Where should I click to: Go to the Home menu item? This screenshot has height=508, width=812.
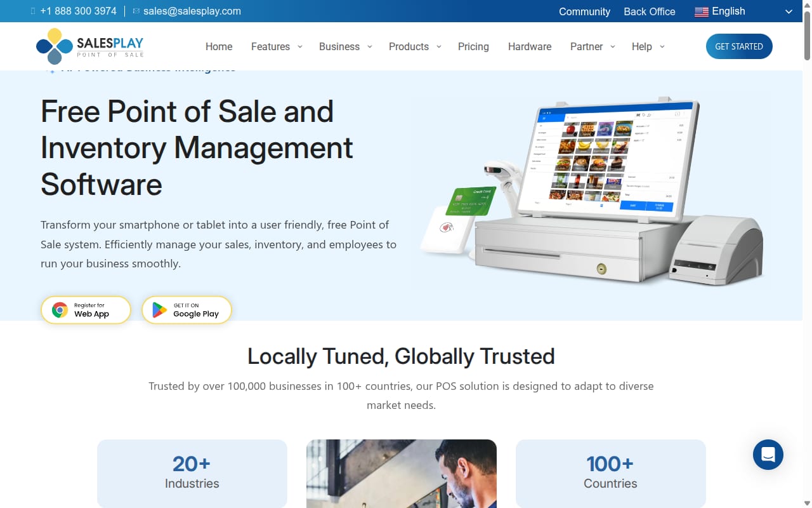219,46
